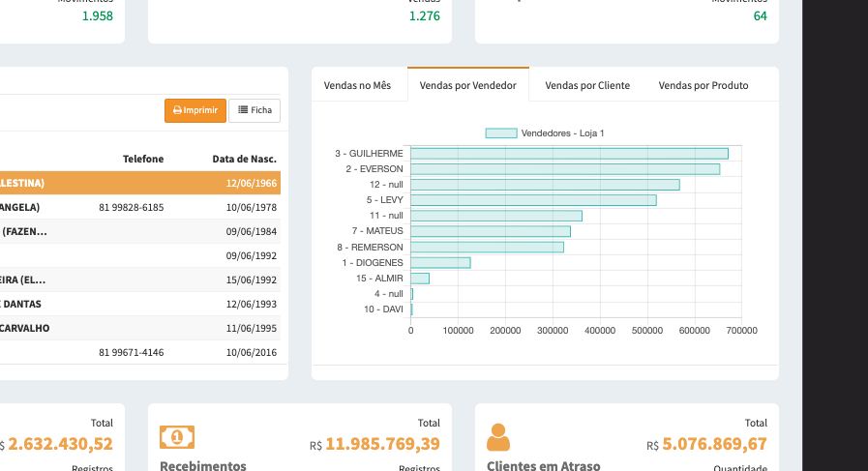Click the 7 - MATEUS sales bar
The image size is (868, 471).
click(x=491, y=231)
